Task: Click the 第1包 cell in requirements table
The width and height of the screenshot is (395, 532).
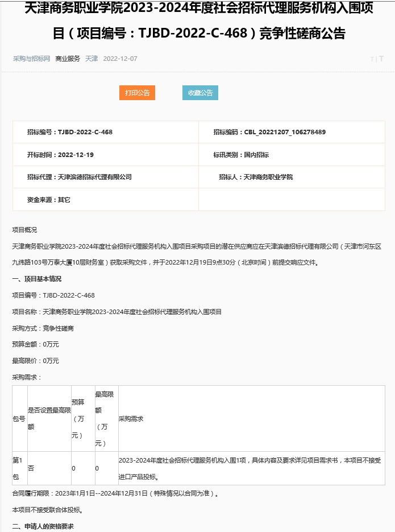Action: pyautogui.click(x=19, y=468)
